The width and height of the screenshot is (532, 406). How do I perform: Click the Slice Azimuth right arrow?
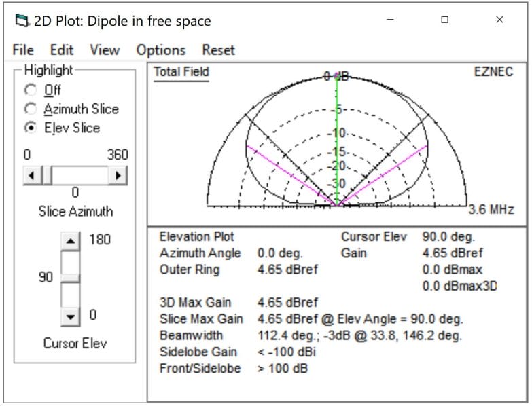point(119,176)
